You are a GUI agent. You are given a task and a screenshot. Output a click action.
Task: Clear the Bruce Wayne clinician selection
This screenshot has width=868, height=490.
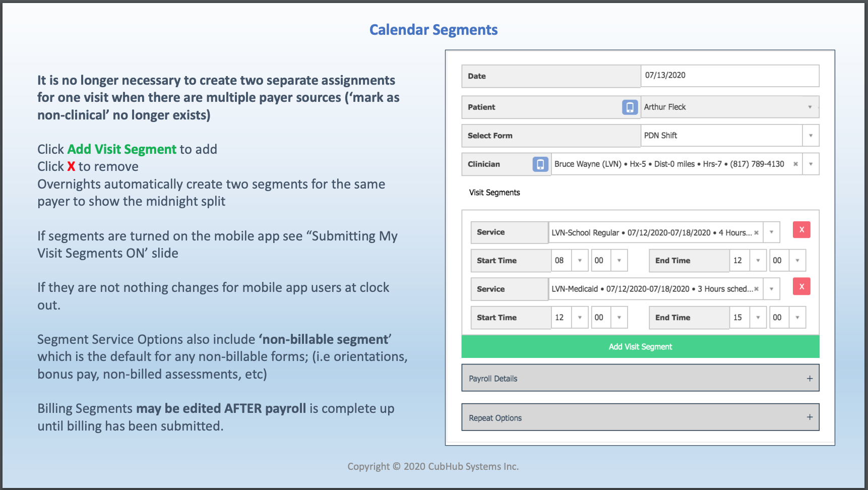pos(795,164)
